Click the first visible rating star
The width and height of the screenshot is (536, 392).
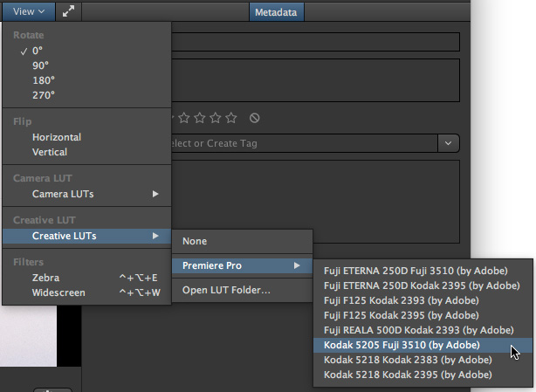pos(184,118)
